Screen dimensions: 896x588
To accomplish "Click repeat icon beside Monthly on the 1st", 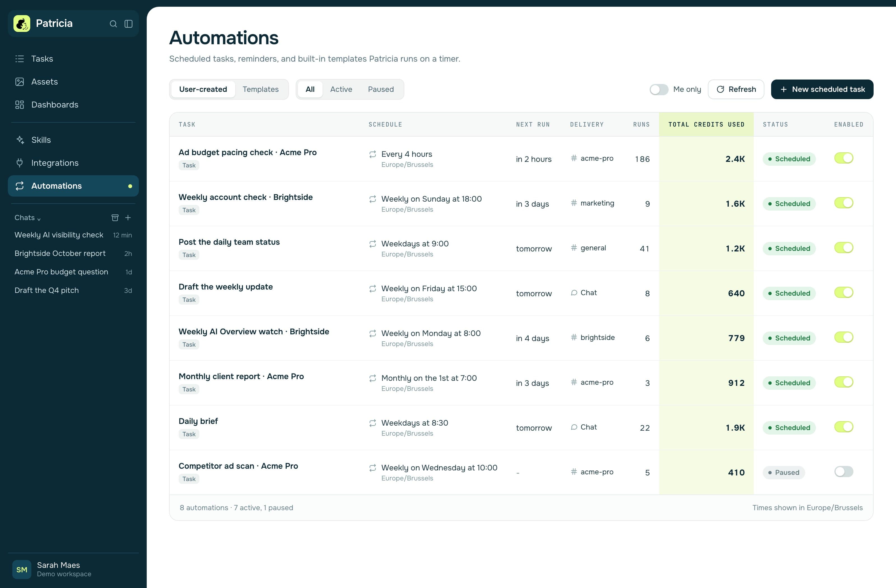I will pos(373,378).
